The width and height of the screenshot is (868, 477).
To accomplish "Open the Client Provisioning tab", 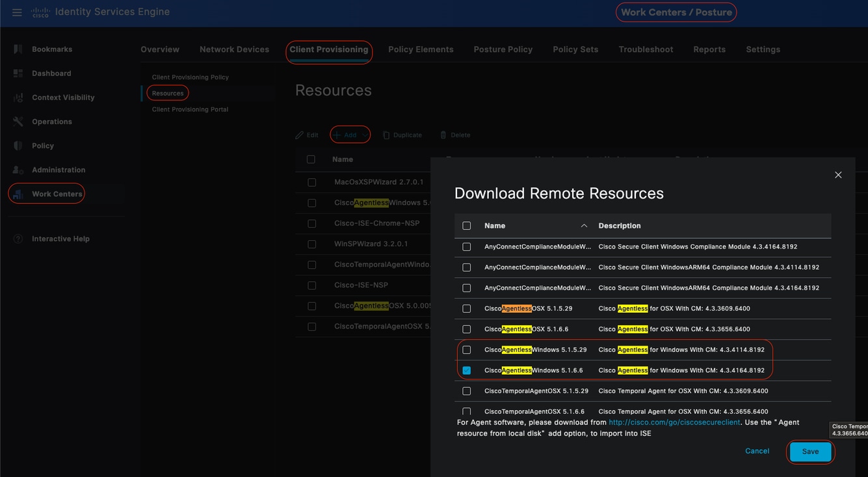I will [x=329, y=49].
